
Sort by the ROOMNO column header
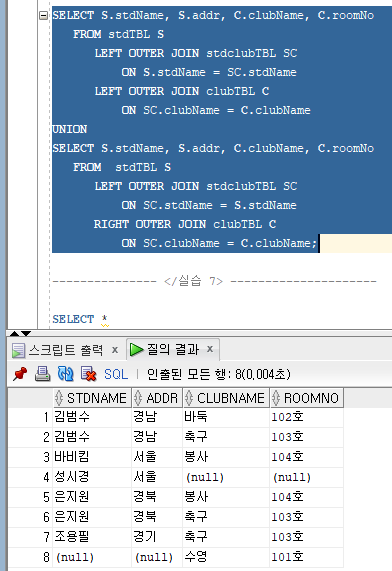307,398
